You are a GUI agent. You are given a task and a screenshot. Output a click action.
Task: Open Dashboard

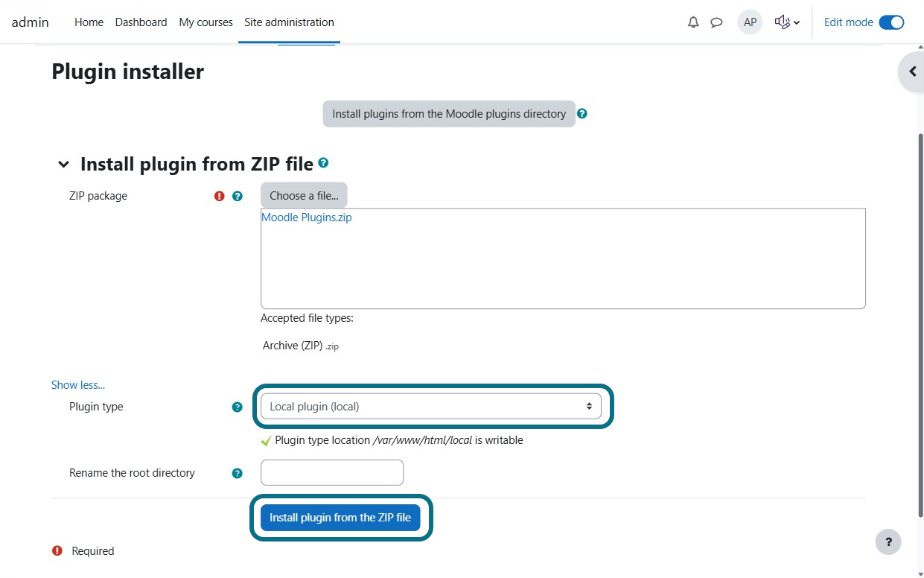coord(141,22)
